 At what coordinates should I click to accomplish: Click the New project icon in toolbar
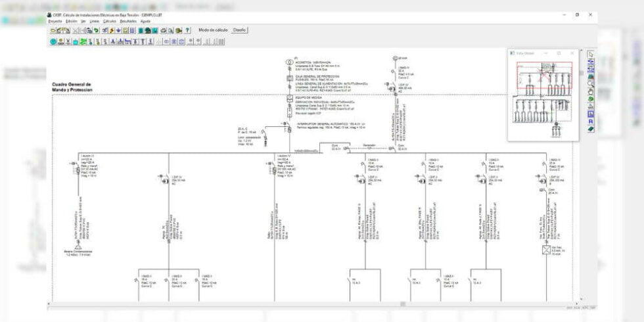pos(53,30)
